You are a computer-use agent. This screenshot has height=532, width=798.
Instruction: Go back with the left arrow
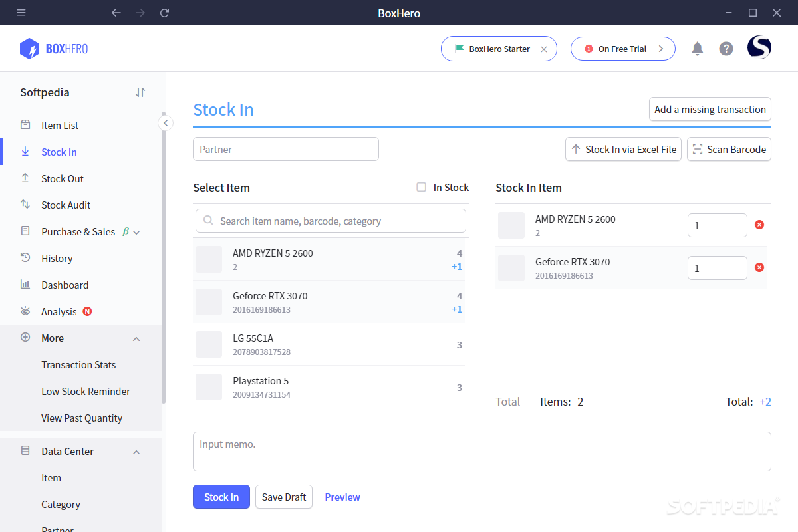116,13
